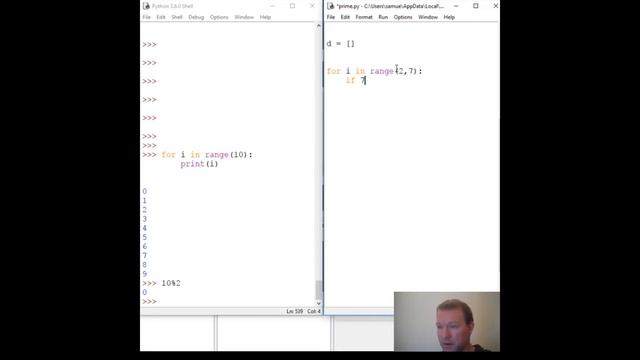
Task: Click output number 9 in Shell
Action: pos(144,274)
